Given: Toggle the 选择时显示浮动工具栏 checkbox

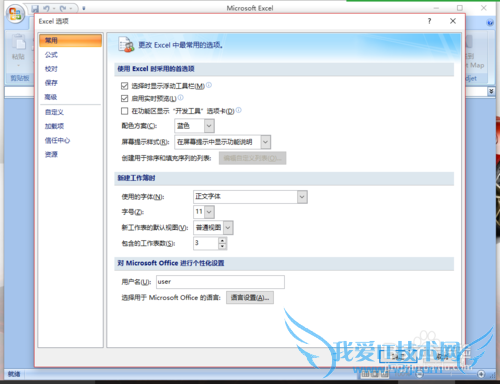Looking at the screenshot, I should click(124, 86).
